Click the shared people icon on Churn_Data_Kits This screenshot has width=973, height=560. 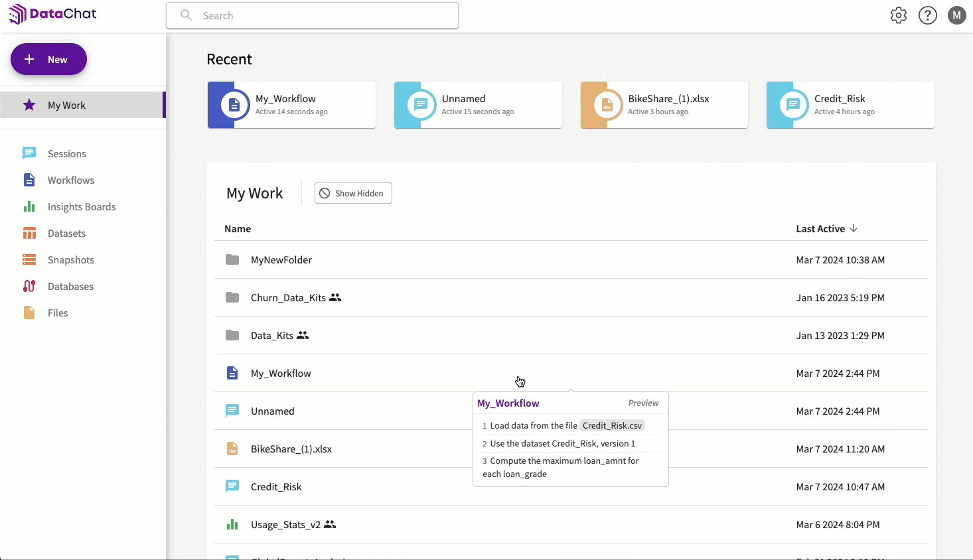coord(335,297)
